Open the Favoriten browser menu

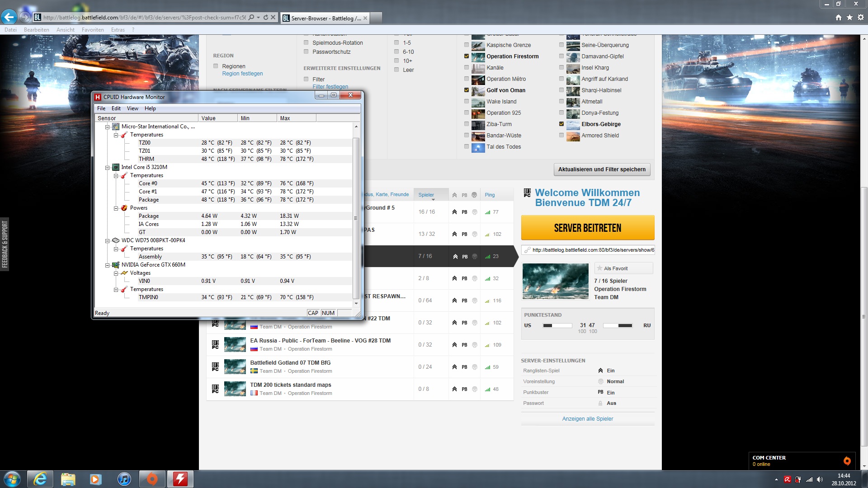(x=93, y=30)
